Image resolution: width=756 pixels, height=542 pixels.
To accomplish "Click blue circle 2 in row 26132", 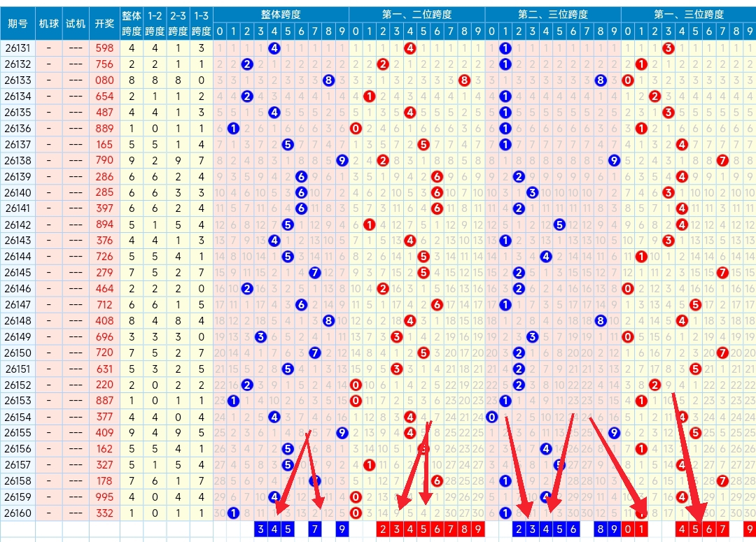I will click(x=247, y=64).
